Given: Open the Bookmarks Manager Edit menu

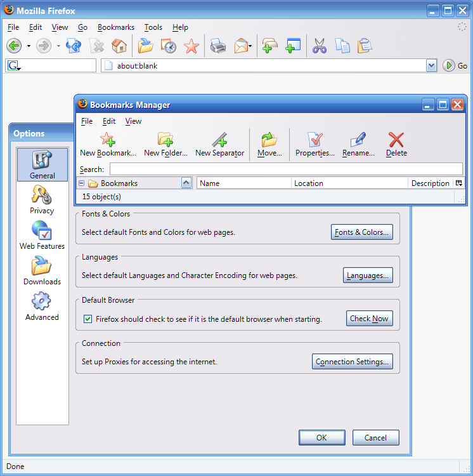Looking at the screenshot, I should (x=109, y=121).
